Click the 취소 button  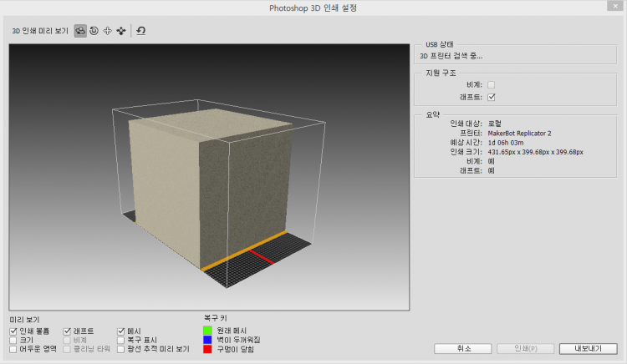pyautogui.click(x=463, y=348)
